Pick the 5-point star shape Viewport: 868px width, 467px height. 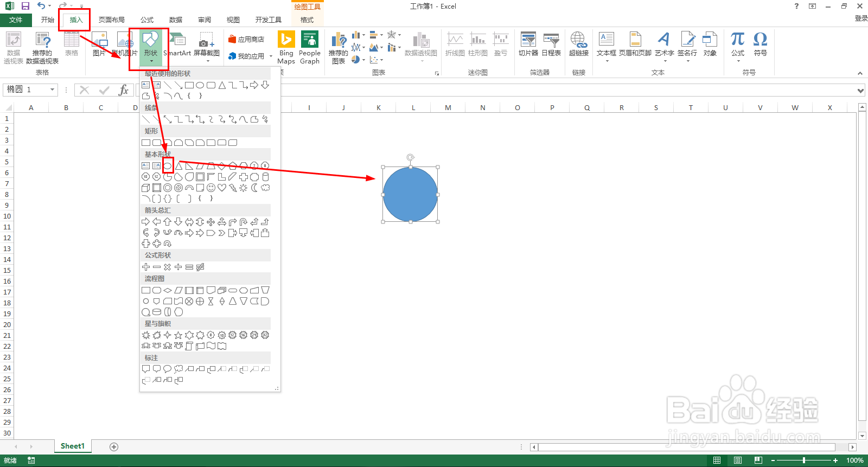178,335
